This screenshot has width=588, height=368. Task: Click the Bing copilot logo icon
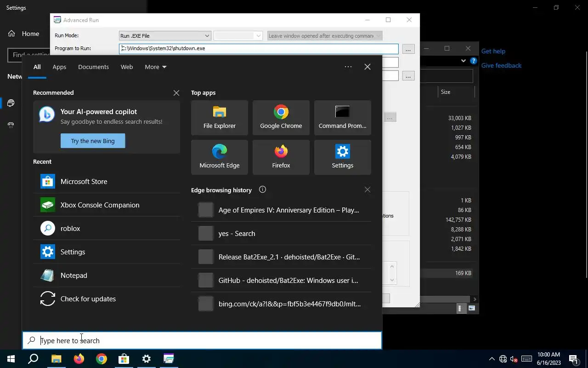(x=47, y=114)
